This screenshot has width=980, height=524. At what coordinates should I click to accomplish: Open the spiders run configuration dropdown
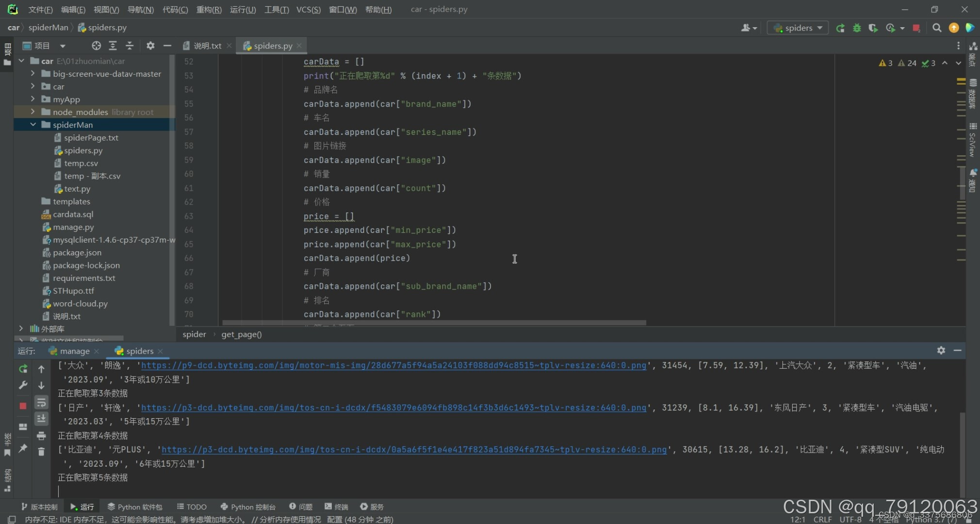point(798,28)
